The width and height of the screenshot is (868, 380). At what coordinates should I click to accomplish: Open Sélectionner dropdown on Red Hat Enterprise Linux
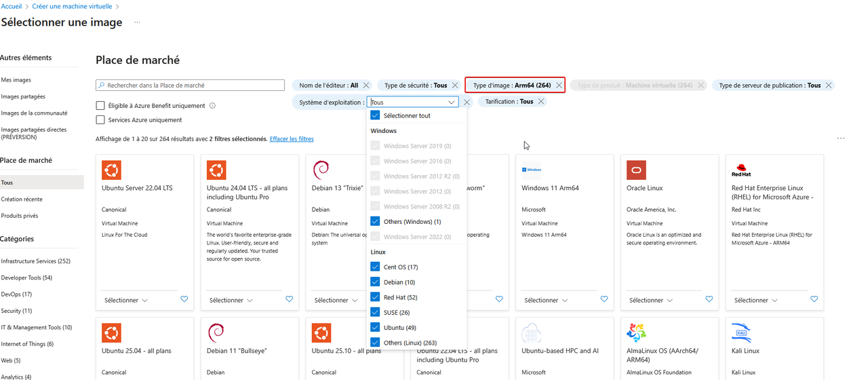click(756, 300)
